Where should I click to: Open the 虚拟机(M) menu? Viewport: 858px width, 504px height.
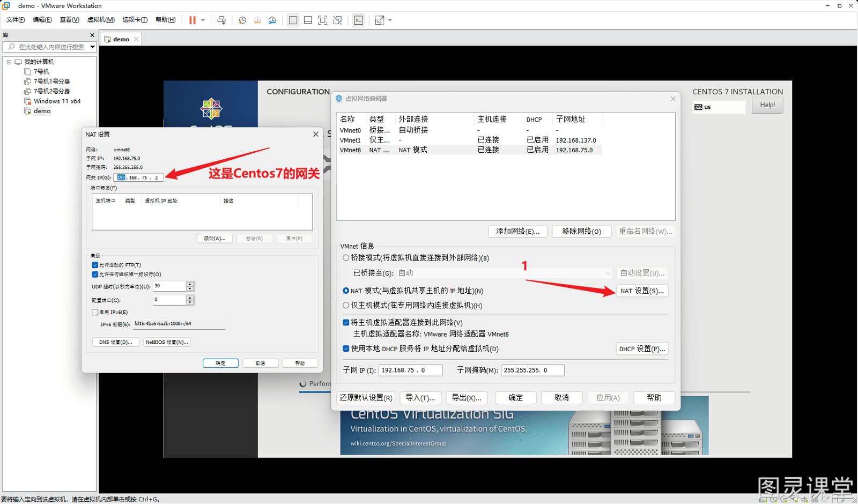click(101, 20)
